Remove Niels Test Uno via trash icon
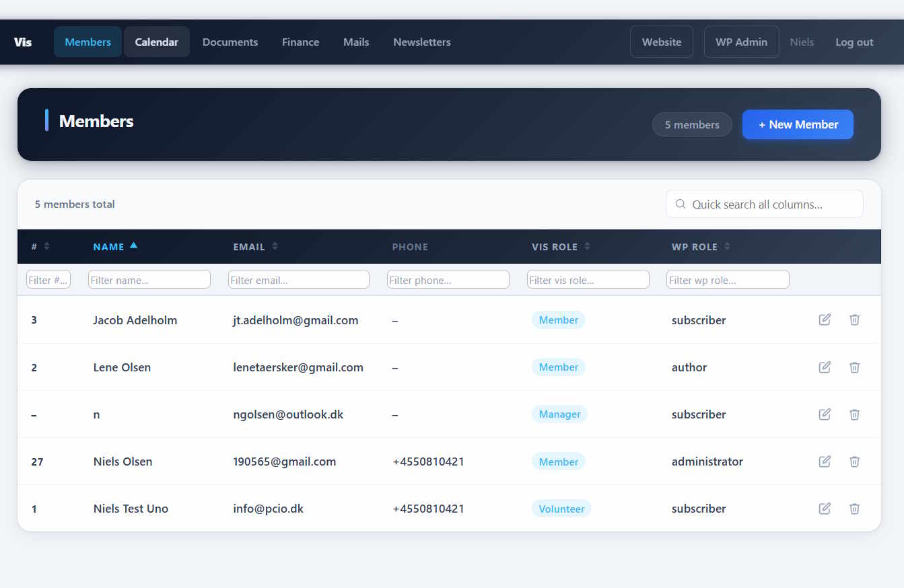This screenshot has height=588, width=904. (x=854, y=508)
